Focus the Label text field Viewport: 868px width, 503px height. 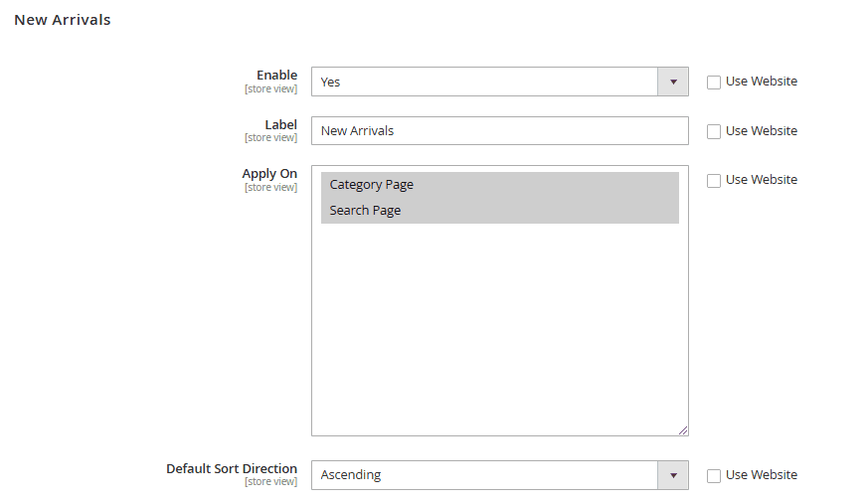pyautogui.click(x=499, y=131)
